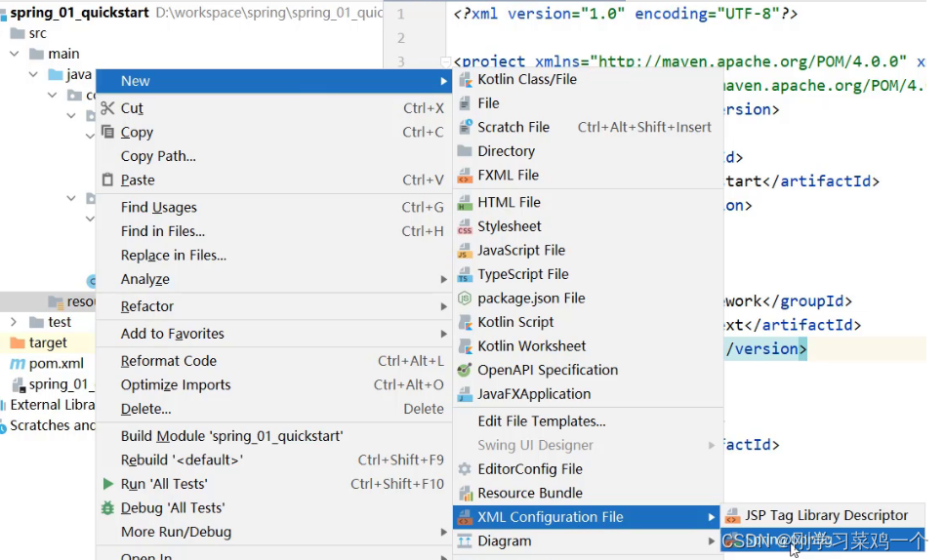Click the EditorConfig File gear icon
The image size is (944, 560).
pos(465,469)
